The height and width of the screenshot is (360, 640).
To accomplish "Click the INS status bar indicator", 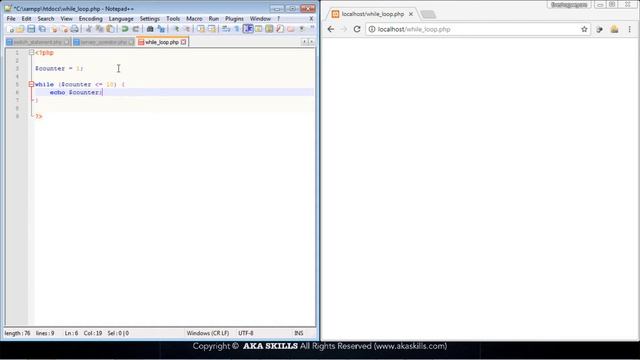I will click(299, 333).
